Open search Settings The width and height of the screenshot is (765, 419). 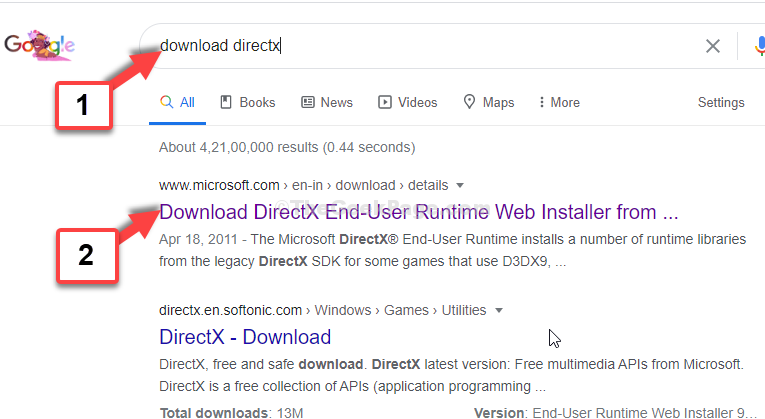(x=721, y=102)
